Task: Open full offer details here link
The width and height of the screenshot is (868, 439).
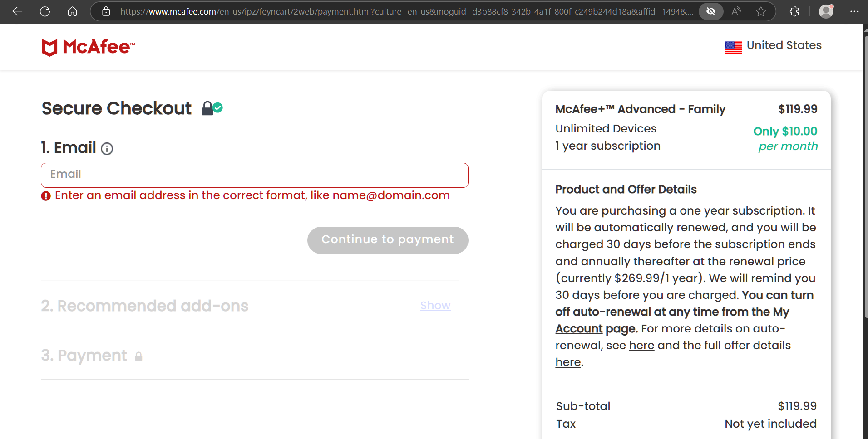Action: coord(568,362)
